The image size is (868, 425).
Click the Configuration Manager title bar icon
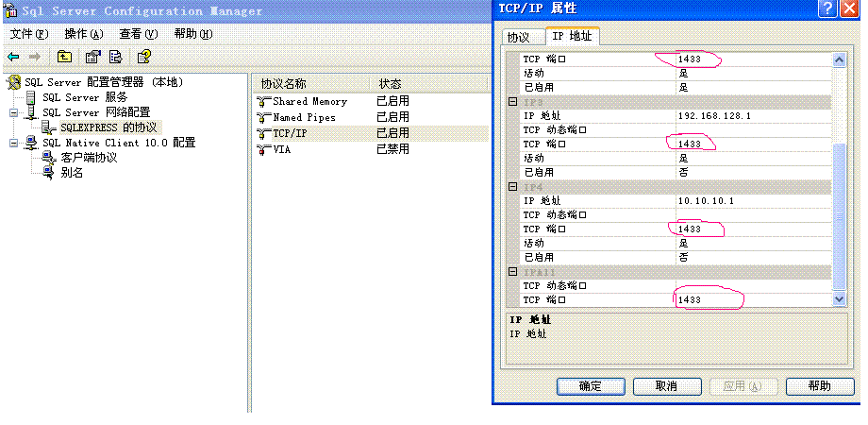click(x=10, y=11)
